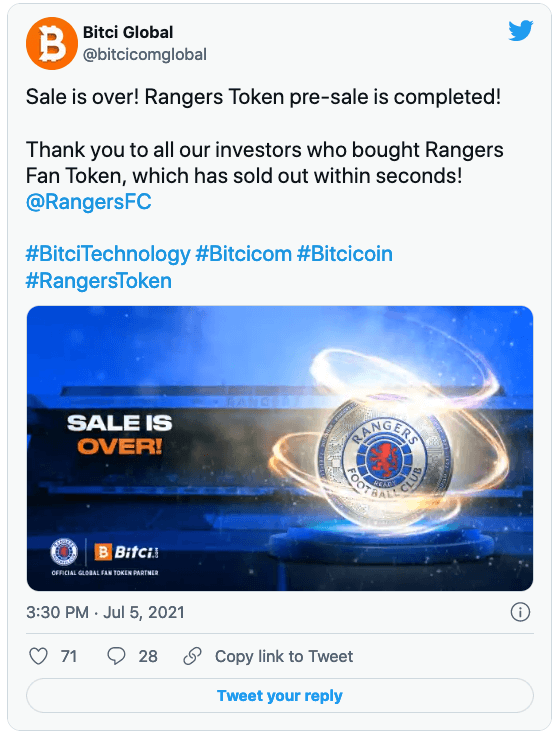Image resolution: width=557 pixels, height=736 pixels.
Task: Open hashtag #Bitcicom
Action: click(x=244, y=254)
